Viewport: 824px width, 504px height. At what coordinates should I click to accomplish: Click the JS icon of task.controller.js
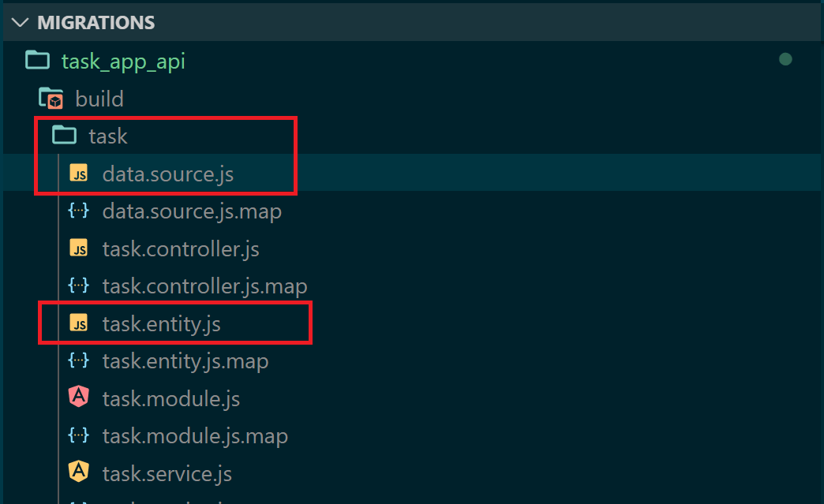79,248
